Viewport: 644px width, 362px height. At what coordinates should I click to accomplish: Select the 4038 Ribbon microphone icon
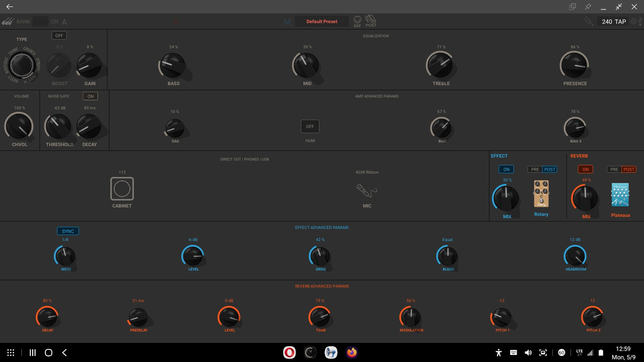pyautogui.click(x=367, y=191)
